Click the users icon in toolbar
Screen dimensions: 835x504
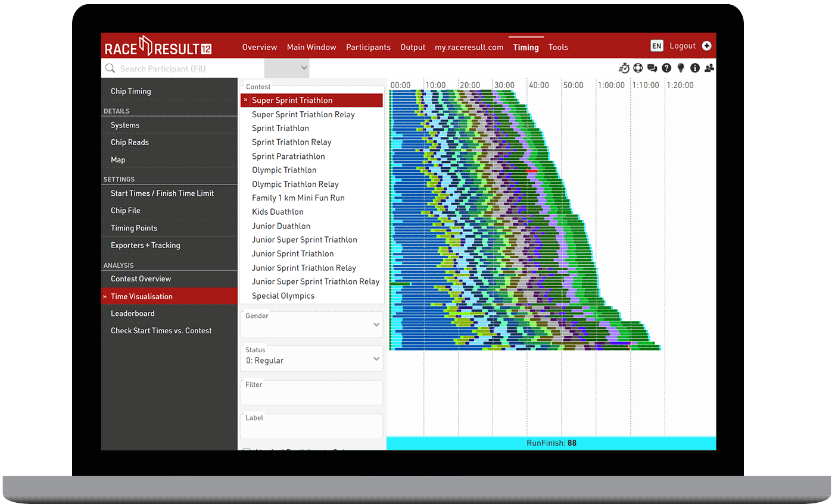(x=709, y=68)
